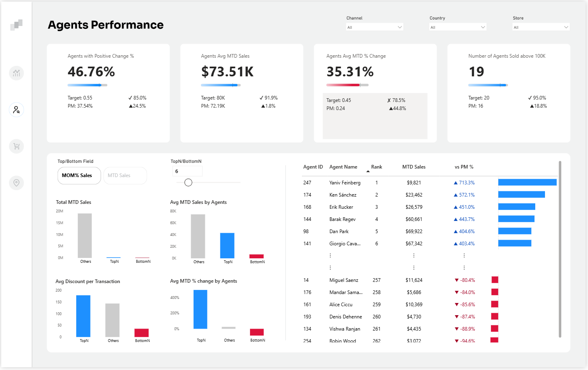Screen dimensions: 588x370
Task: Click the $73.51K KPI value
Action: [227, 72]
